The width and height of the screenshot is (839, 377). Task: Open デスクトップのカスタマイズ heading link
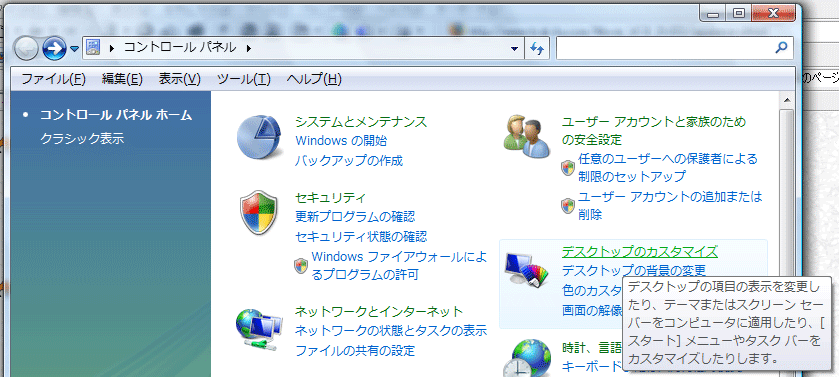[x=639, y=251]
